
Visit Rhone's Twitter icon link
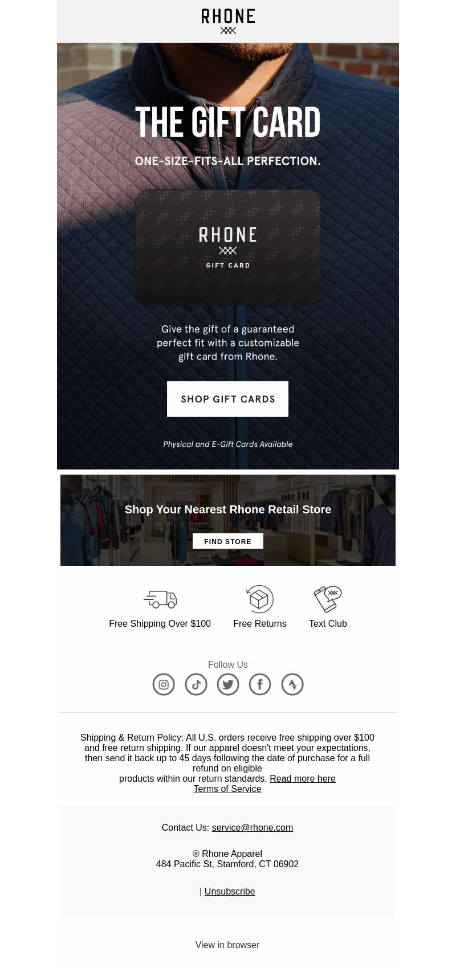pos(228,684)
